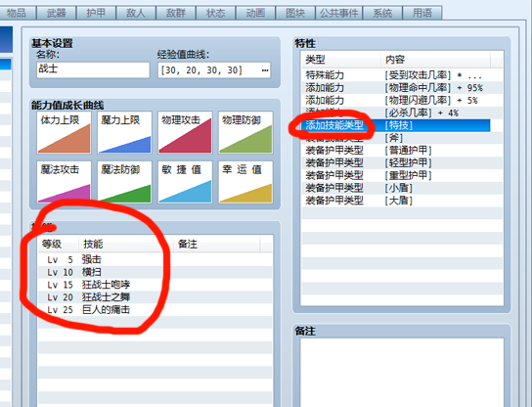532x407 pixels.
Task: Select the Lv 20 狂战士之舞 row
Action: (x=155, y=297)
